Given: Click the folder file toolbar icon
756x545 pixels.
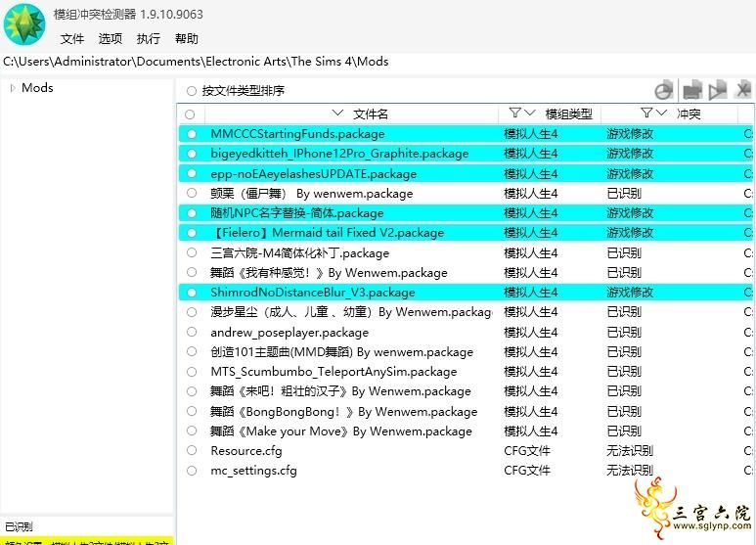Looking at the screenshot, I should (x=691, y=90).
